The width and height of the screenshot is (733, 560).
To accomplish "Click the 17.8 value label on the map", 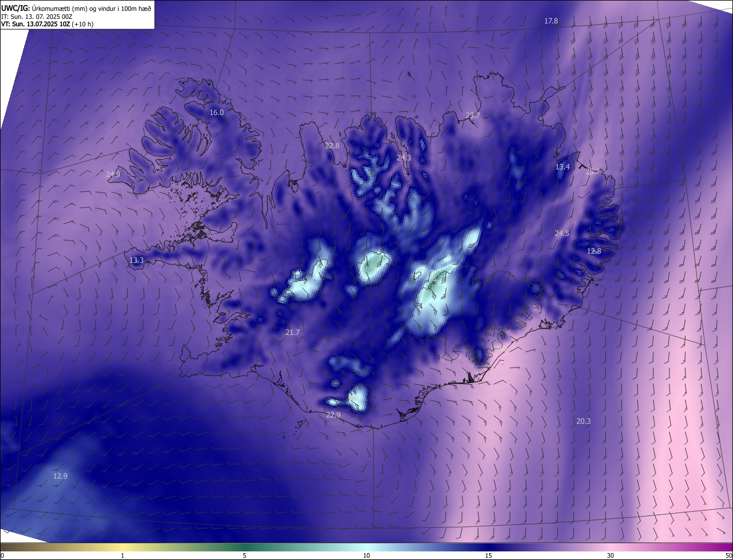I will [x=551, y=21].
